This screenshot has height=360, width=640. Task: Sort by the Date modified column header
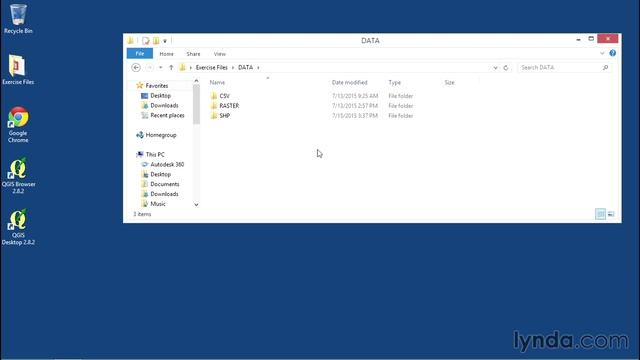click(349, 82)
